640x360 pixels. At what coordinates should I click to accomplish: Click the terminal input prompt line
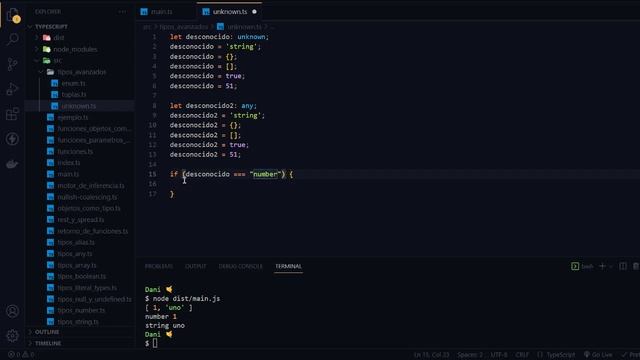(x=151, y=343)
